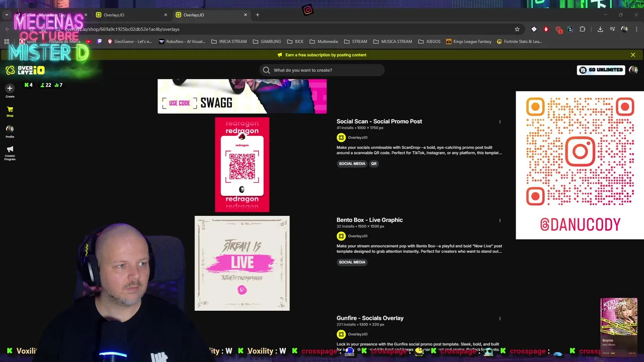This screenshot has width=644, height=362.
Task: Open the MUSICA STREAM bookmark folder
Action: coord(392,41)
